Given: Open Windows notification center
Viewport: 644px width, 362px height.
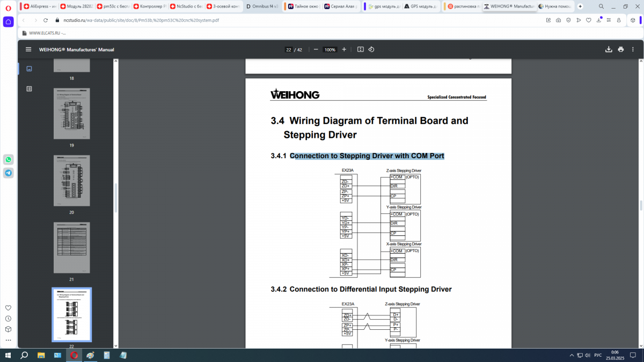Looking at the screenshot, I should [632, 355].
